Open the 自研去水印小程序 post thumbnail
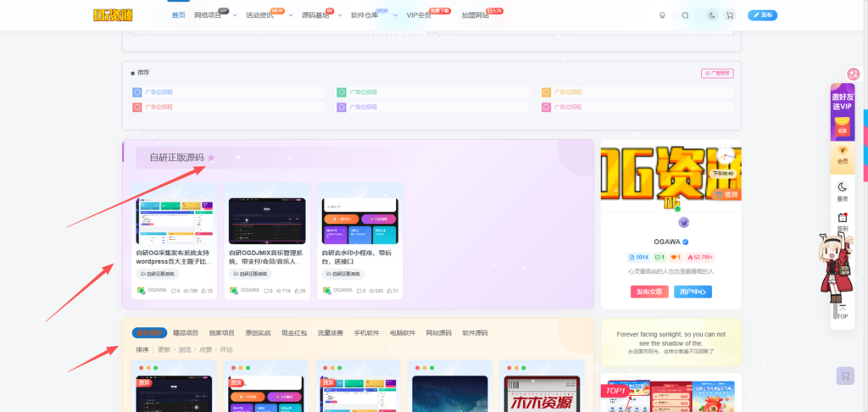The image size is (868, 412). (x=360, y=221)
